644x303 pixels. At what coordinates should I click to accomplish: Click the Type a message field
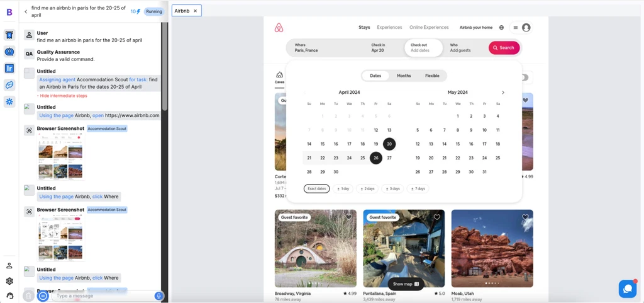101,295
